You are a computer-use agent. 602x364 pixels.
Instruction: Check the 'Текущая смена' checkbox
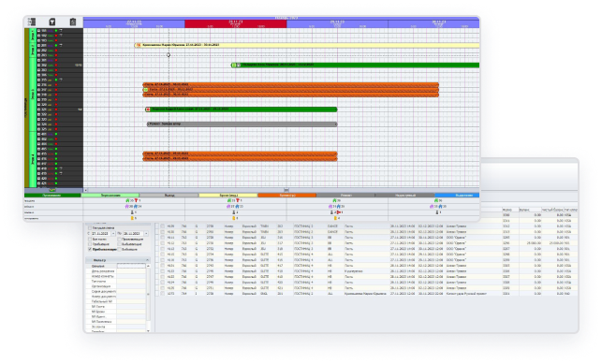coord(90,227)
